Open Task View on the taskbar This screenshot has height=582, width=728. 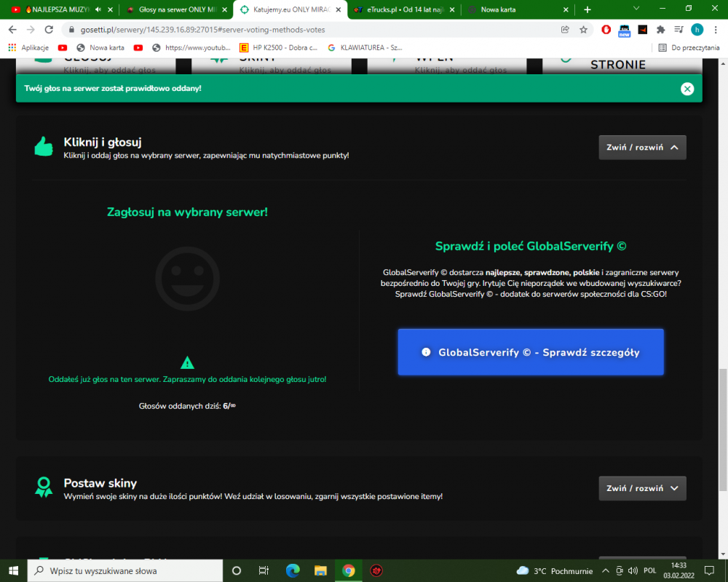(x=264, y=570)
